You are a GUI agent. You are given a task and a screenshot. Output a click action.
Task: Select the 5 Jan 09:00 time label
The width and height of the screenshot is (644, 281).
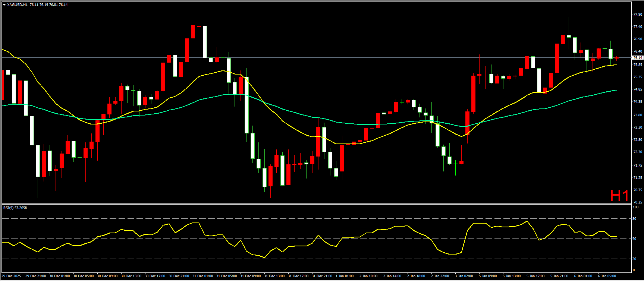[x=488, y=276]
